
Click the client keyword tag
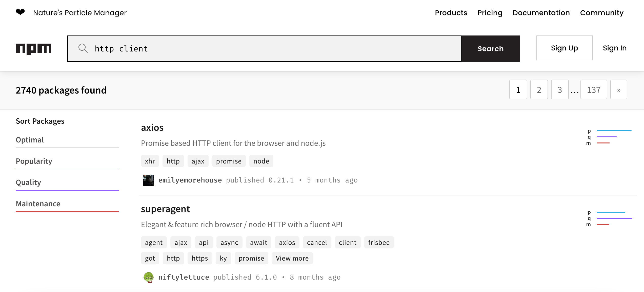tap(348, 243)
